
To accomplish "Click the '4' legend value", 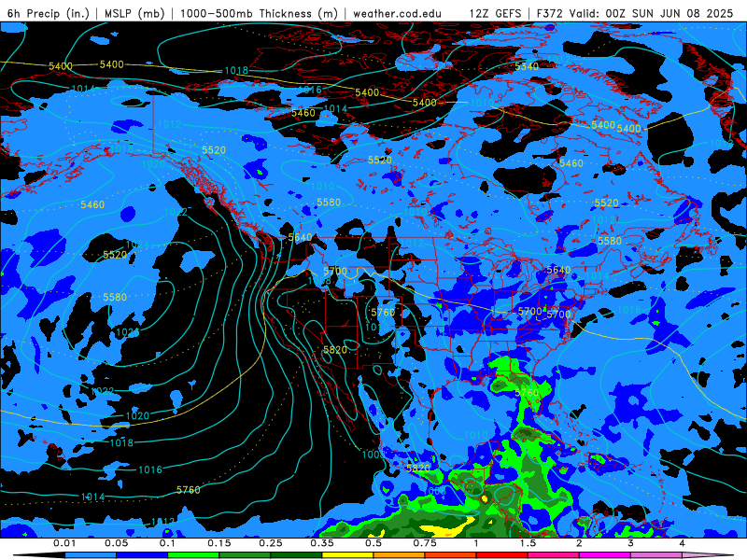I will click(x=683, y=543).
